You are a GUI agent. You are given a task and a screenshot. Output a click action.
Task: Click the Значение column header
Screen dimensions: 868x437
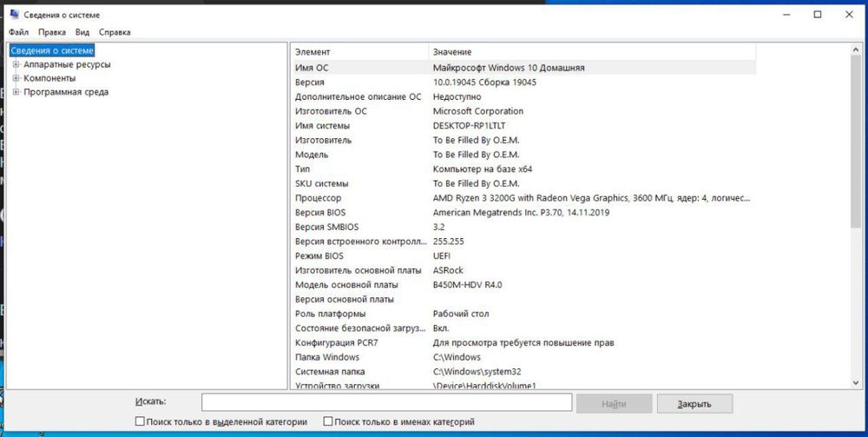[592, 51]
